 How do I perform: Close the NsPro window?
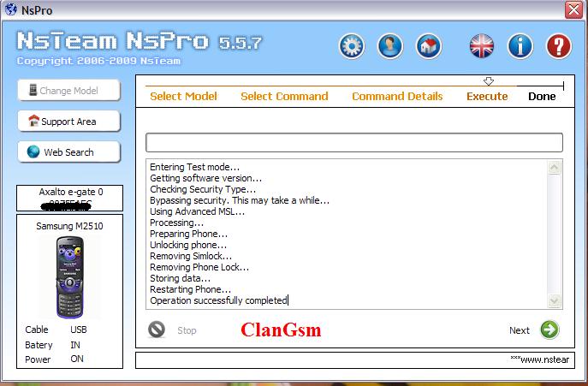[x=573, y=9]
